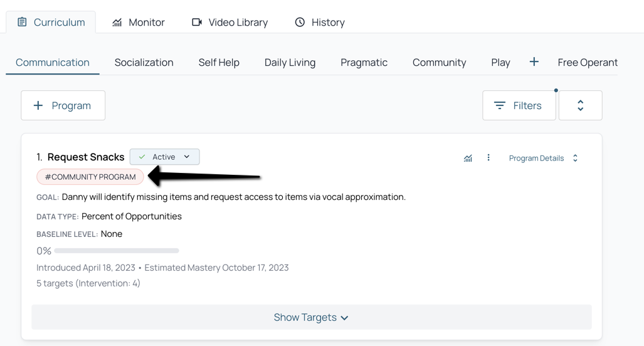Switch to the Monitor tab
644x346 pixels.
tap(139, 22)
